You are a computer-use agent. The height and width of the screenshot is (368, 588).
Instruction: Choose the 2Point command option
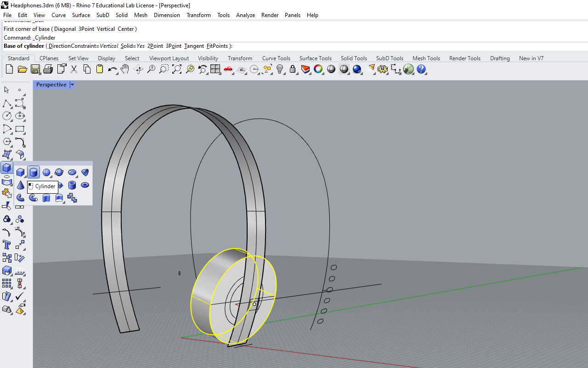[155, 46]
